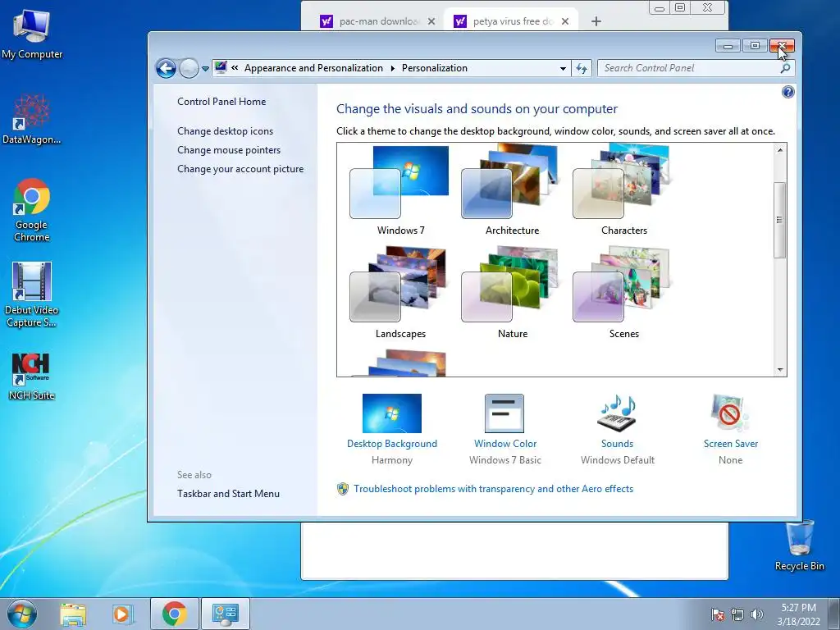This screenshot has height=630, width=840.
Task: Click the Sounds link text
Action: pos(617,444)
